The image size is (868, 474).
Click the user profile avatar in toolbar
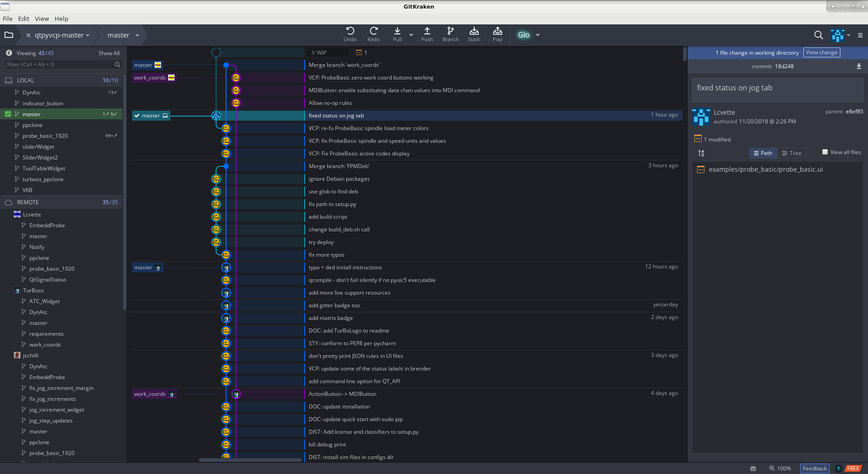pyautogui.click(x=838, y=35)
